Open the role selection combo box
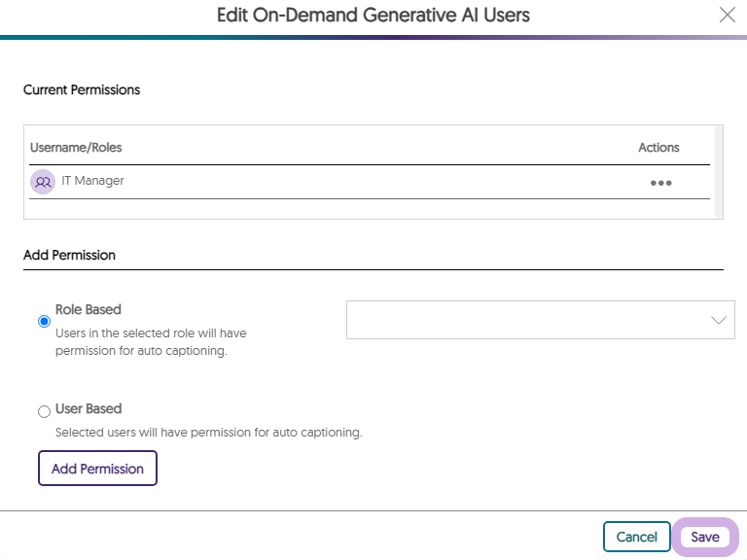The width and height of the screenshot is (747, 560). point(540,320)
